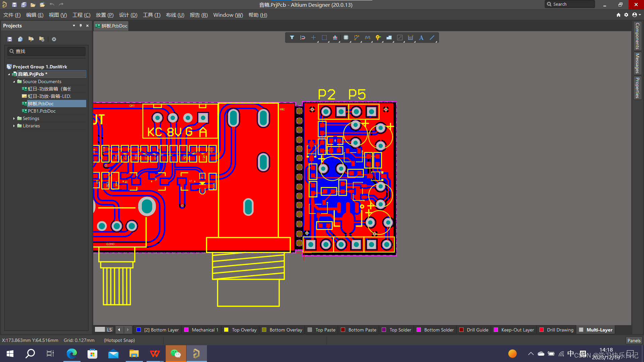The width and height of the screenshot is (644, 362).
Task: Click the Top Overlay yellow color swatch
Action: tap(226, 329)
